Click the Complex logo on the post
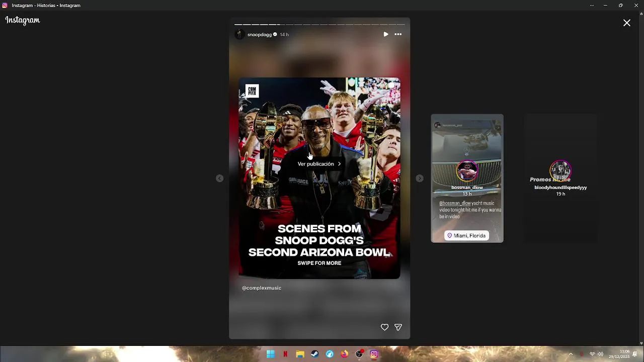Viewport: 644px width, 362px height. (x=252, y=91)
